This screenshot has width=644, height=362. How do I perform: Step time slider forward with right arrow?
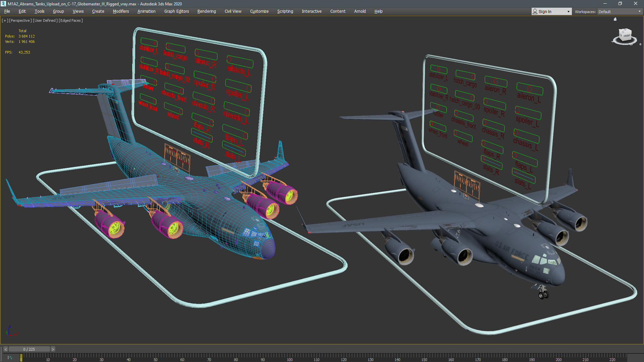pos(53,349)
